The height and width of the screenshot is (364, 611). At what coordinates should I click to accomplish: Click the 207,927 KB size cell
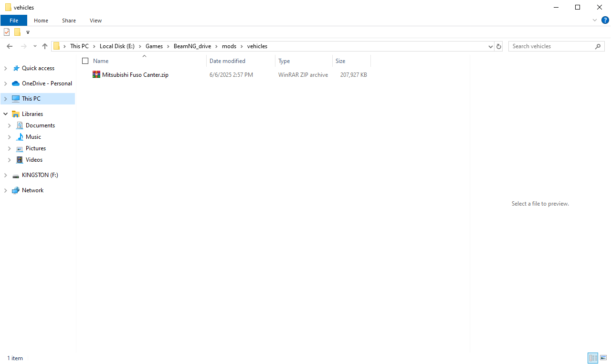[x=353, y=75]
